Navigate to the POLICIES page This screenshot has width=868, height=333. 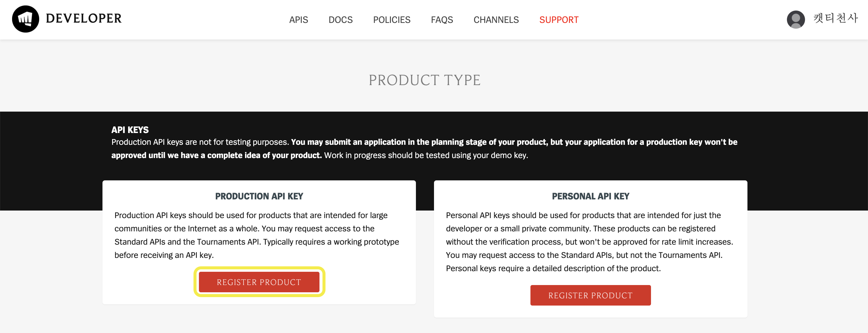pos(392,20)
